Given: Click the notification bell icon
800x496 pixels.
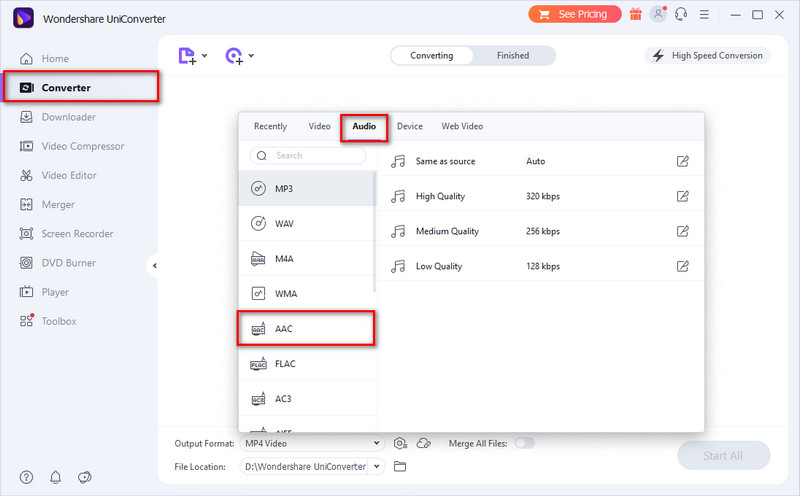Looking at the screenshot, I should 55,476.
